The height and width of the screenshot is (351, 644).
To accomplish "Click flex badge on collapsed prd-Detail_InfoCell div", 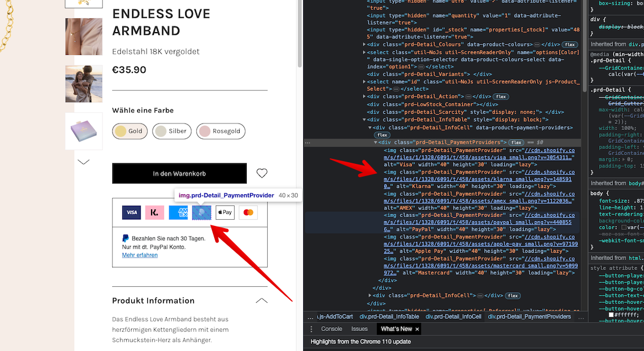I will [x=512, y=296].
